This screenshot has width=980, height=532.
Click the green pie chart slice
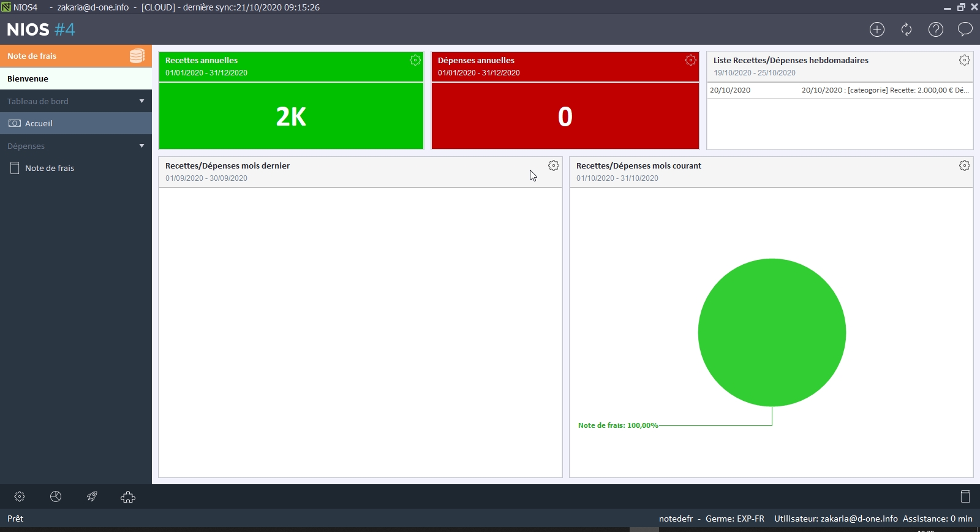(772, 332)
